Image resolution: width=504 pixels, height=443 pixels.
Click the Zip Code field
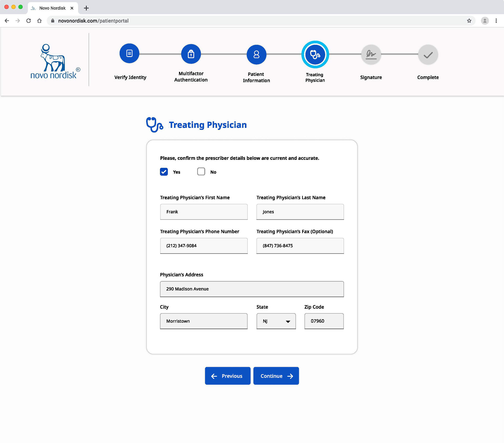(x=324, y=321)
